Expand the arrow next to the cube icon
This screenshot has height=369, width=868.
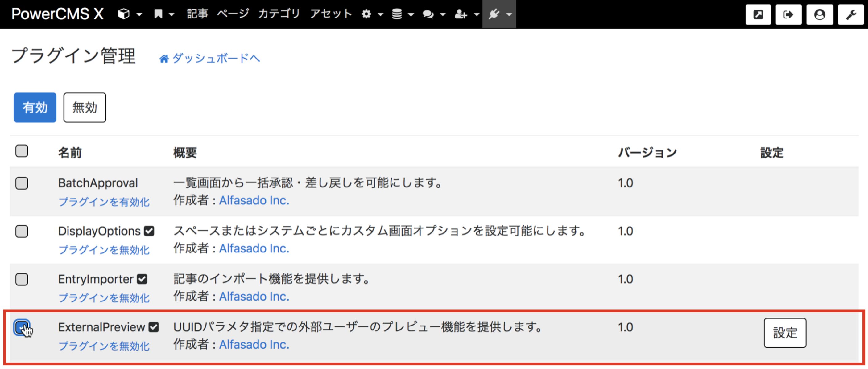tap(139, 14)
